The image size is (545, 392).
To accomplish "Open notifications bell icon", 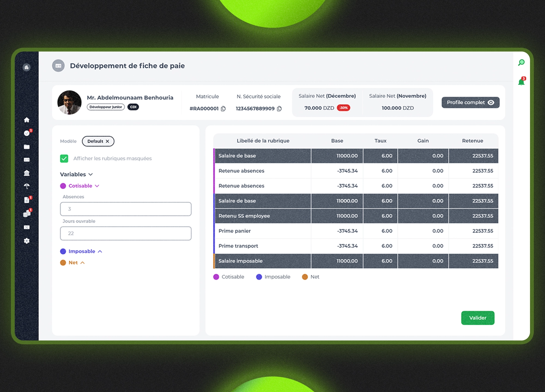I will pos(521,82).
